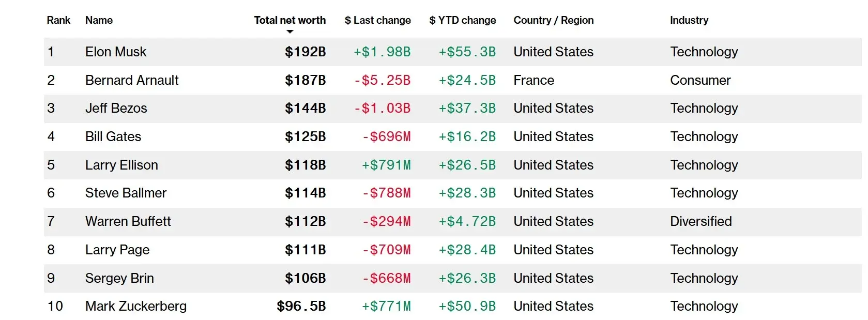Click the $ Last change column header
This screenshot has width=868, height=320.
click(377, 20)
